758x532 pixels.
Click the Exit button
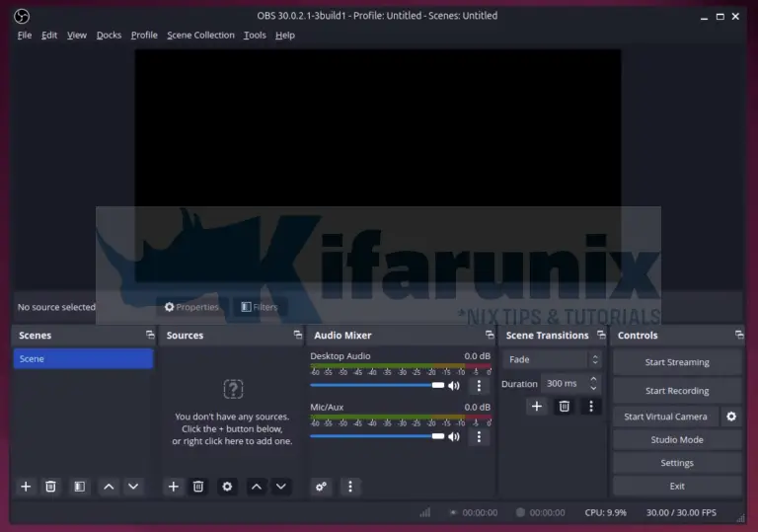677,486
